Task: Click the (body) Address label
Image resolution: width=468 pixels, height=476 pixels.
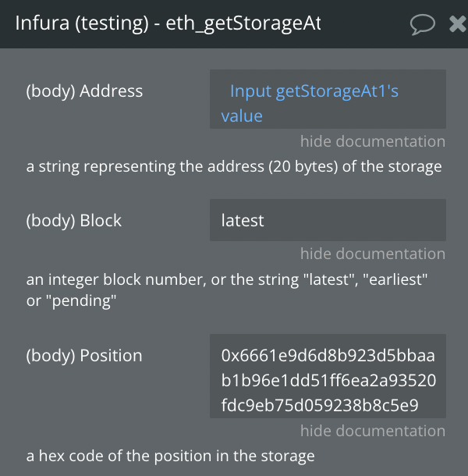Action: (x=84, y=91)
